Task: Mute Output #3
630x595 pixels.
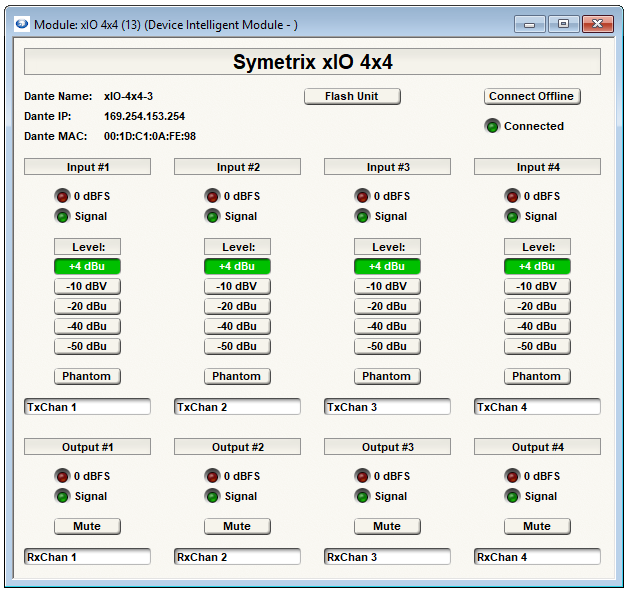Action: [x=387, y=526]
